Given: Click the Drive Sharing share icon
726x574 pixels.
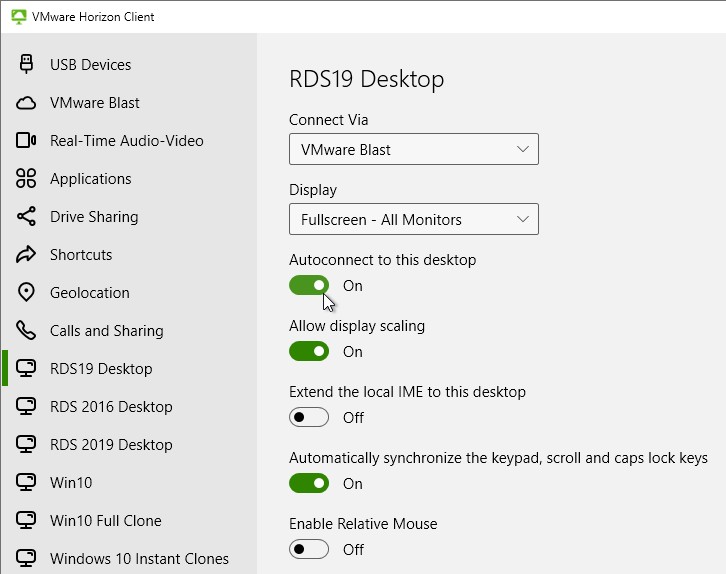Looking at the screenshot, I should point(26,216).
